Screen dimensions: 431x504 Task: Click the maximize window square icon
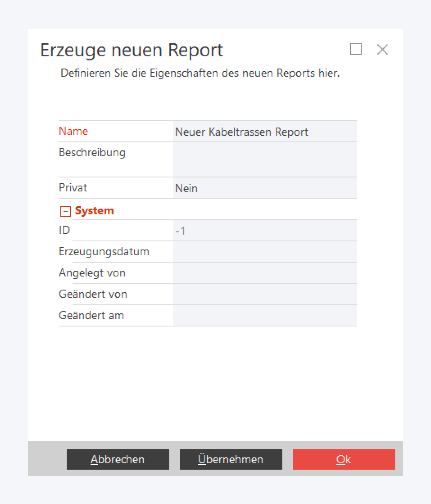[356, 49]
